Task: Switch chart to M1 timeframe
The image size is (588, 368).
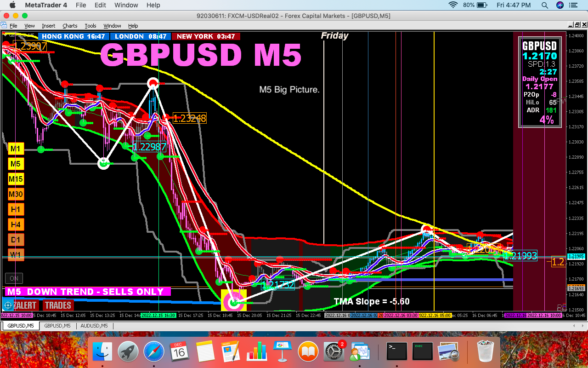Action: pos(16,149)
